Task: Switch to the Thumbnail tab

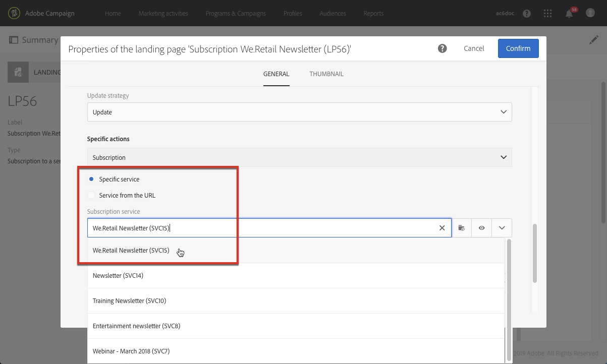Action: [326, 74]
